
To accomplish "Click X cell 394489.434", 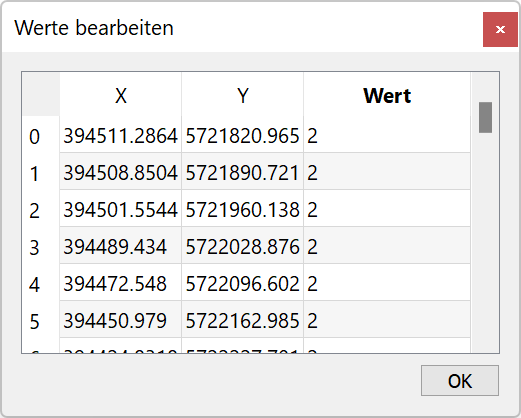I will tap(121, 246).
